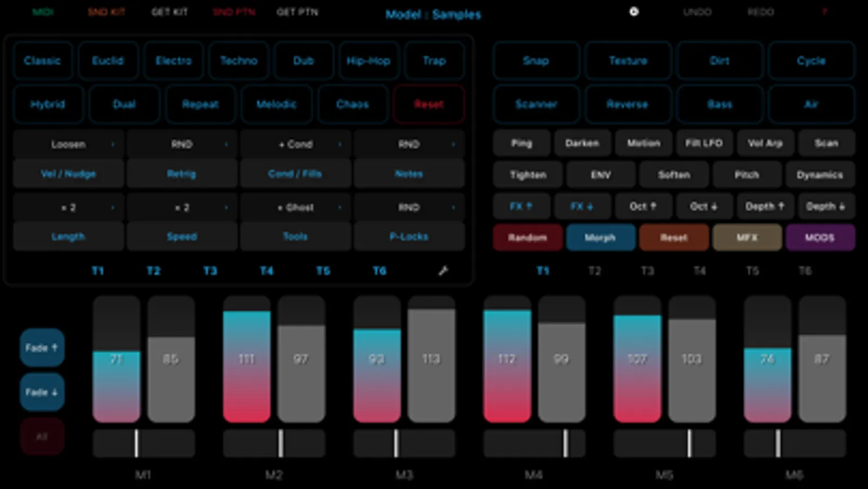Viewport: 868px width, 489px height.
Task: Open the MIDI menu item
Action: 43,11
